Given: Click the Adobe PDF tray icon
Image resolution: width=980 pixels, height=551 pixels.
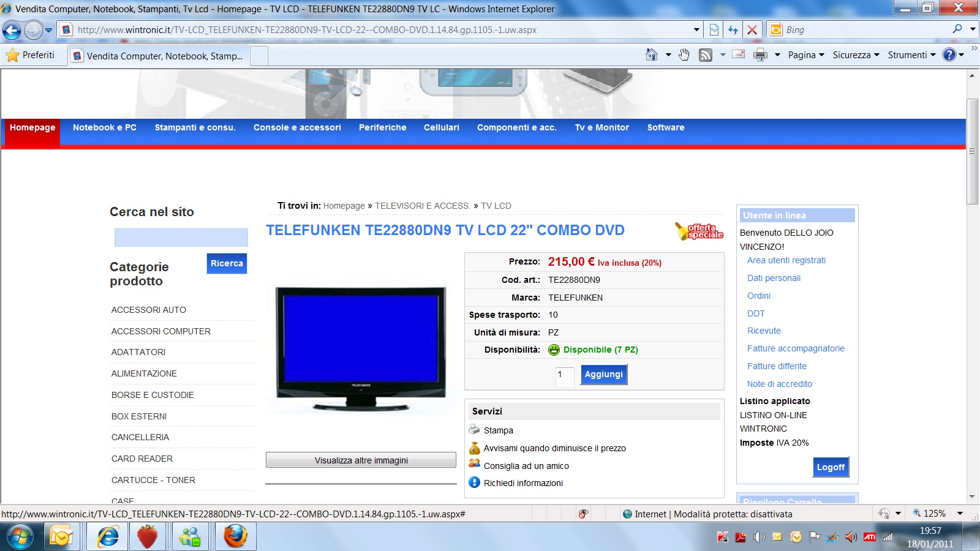Looking at the screenshot, I should 741,537.
